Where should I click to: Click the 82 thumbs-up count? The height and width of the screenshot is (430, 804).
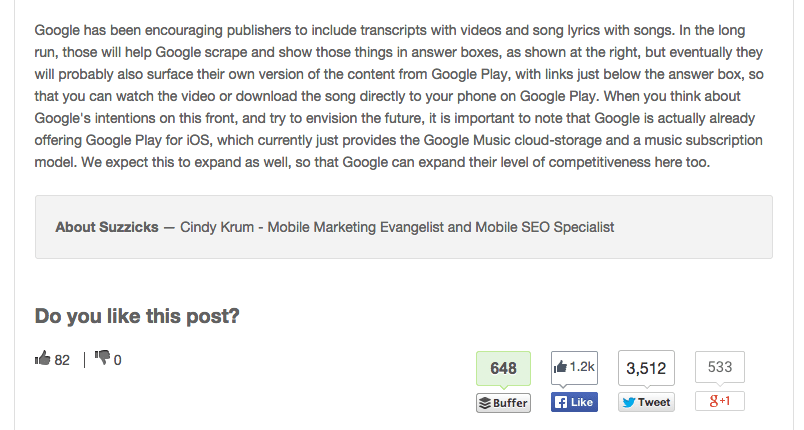[x=62, y=360]
